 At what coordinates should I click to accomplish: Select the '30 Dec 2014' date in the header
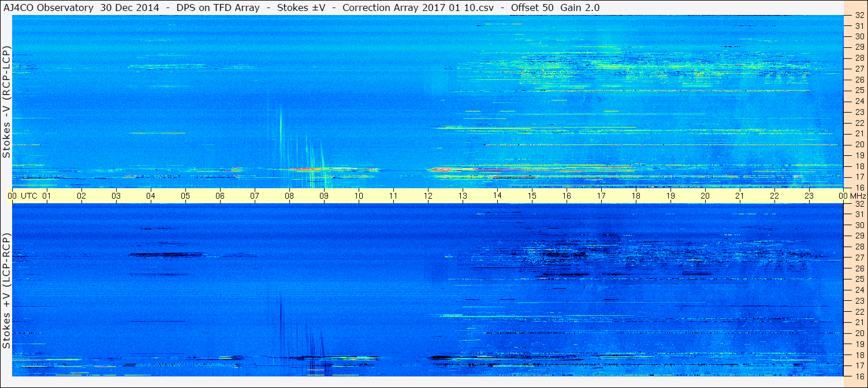130,8
